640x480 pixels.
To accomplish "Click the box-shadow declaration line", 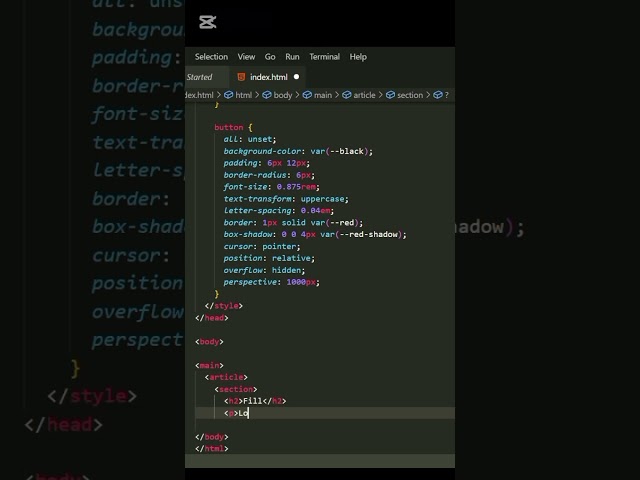I will coord(315,234).
